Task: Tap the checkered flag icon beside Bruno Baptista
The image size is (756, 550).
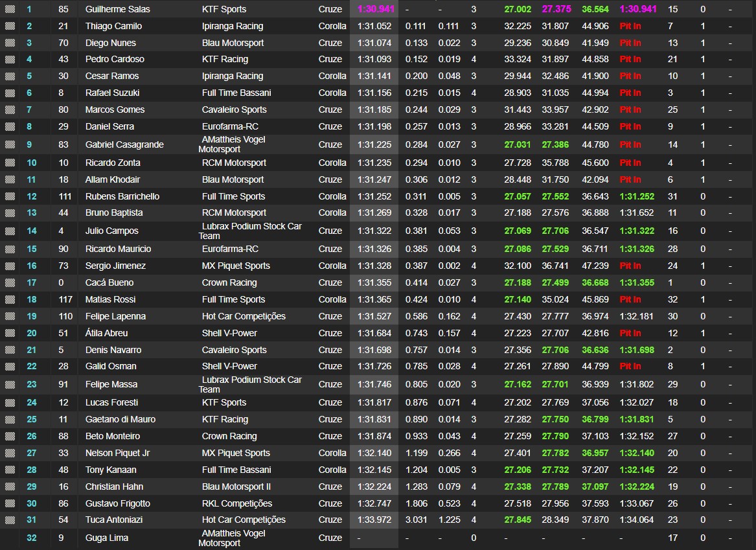Action: (x=10, y=213)
